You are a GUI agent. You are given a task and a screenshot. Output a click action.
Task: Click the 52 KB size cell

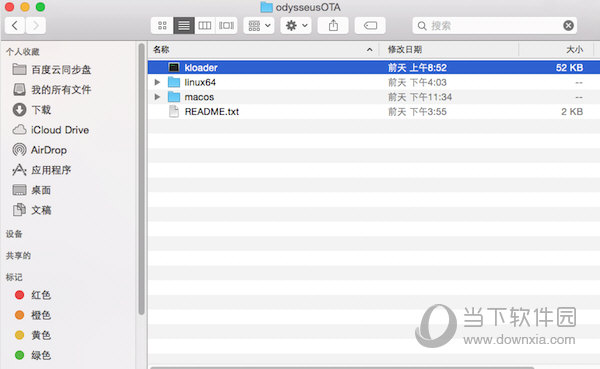tap(569, 68)
